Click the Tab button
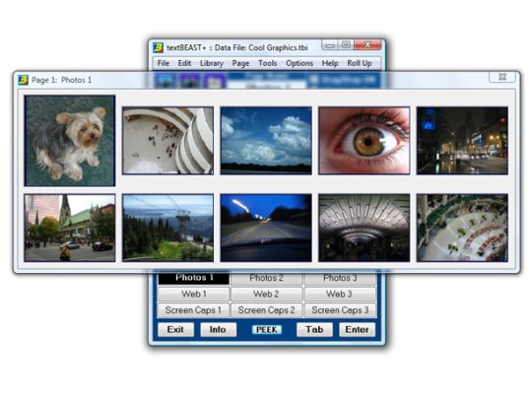 coord(314,329)
